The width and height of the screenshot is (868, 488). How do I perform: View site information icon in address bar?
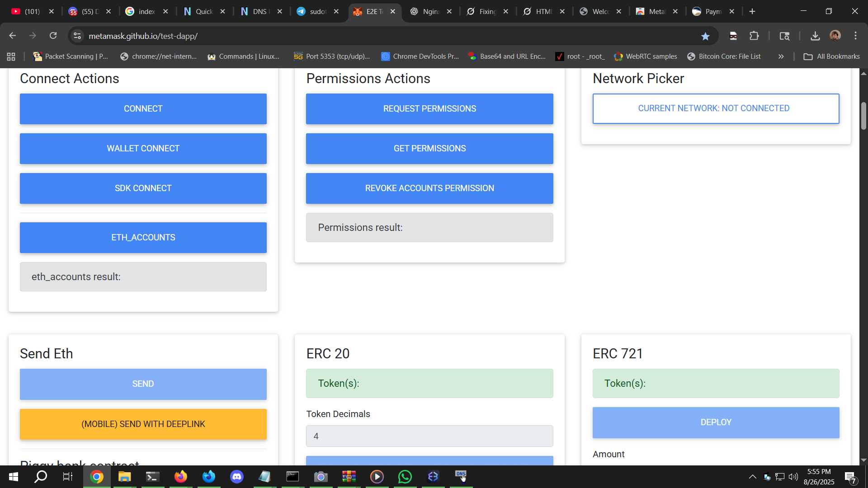(78, 36)
